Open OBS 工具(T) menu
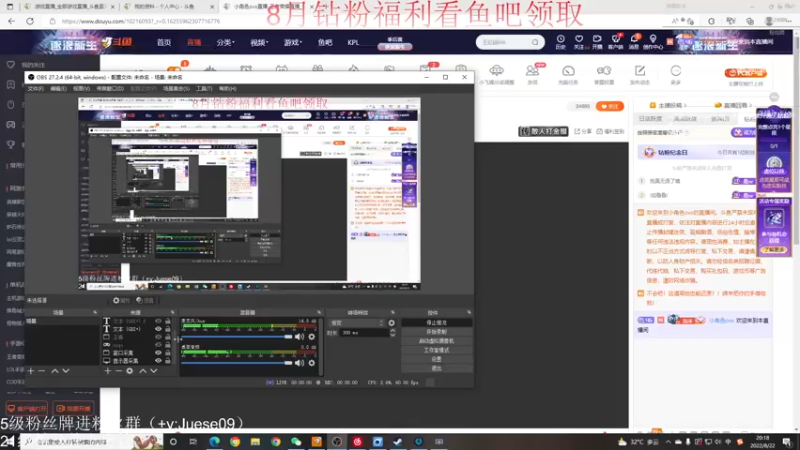Screen dimensions: 800x450 (x=204, y=89)
